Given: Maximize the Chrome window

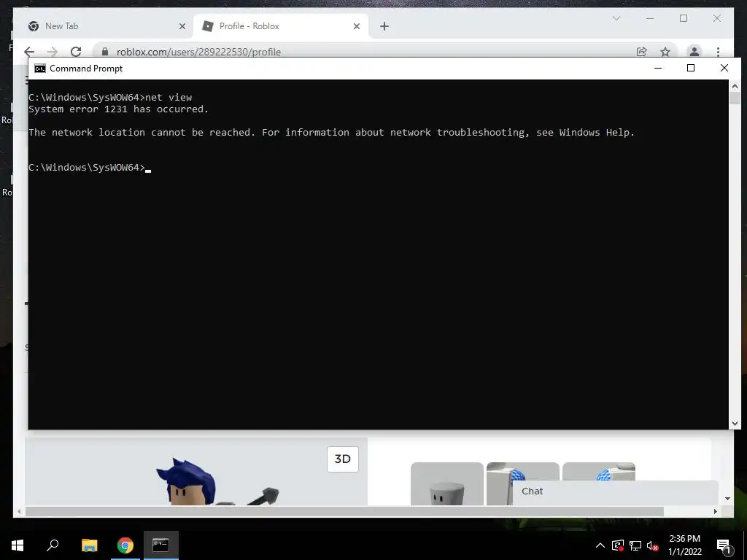Looking at the screenshot, I should [684, 18].
